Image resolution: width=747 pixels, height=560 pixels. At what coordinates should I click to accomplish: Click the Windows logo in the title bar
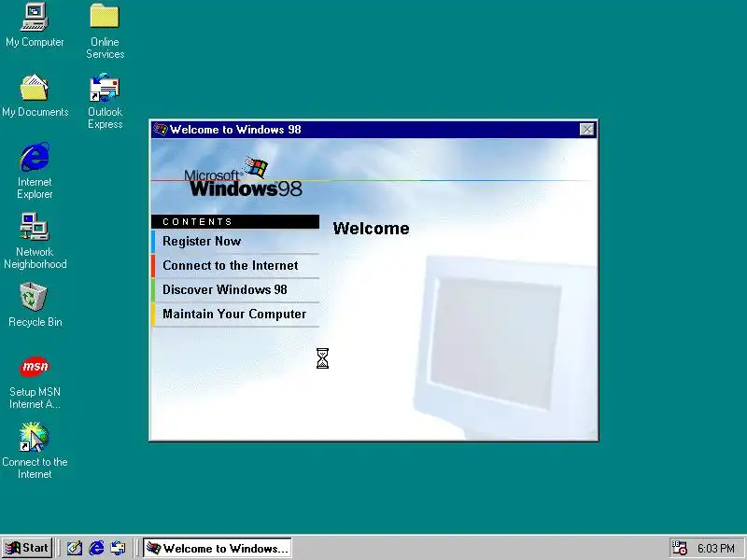click(x=160, y=130)
